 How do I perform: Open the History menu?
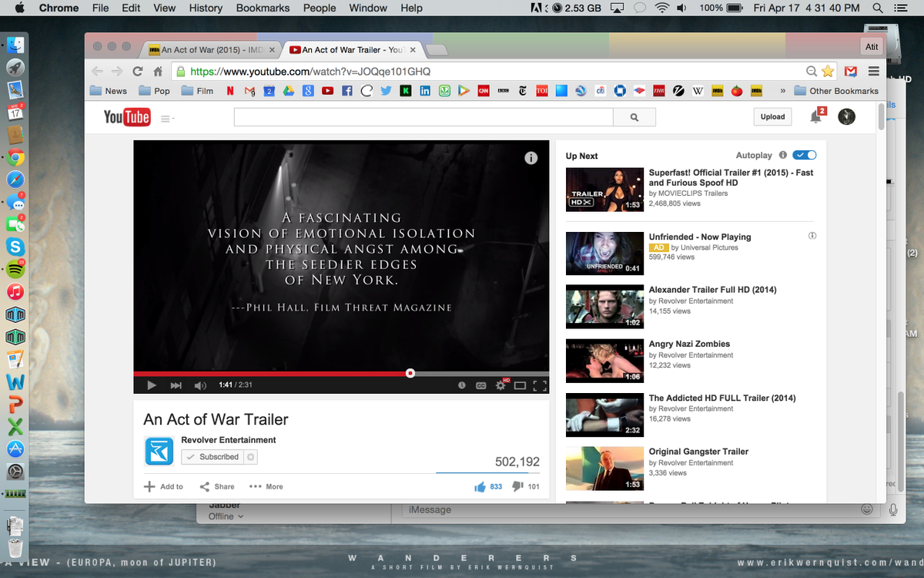(x=206, y=8)
